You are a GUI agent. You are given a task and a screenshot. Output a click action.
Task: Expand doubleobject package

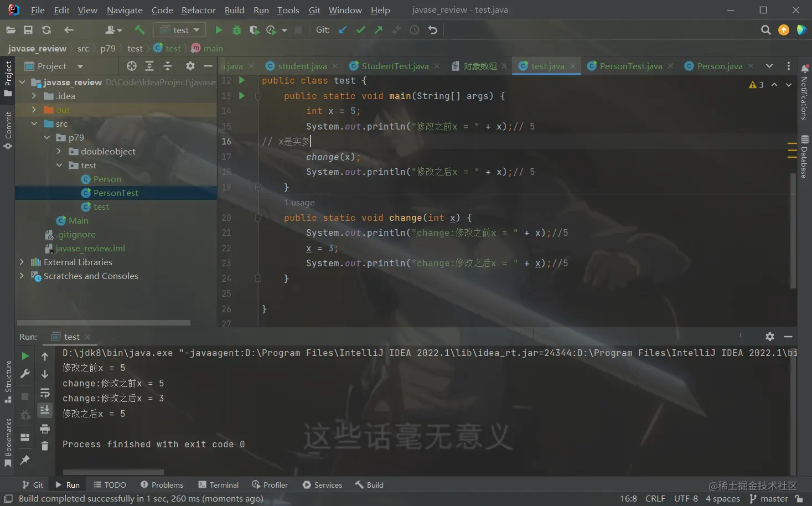(59, 151)
